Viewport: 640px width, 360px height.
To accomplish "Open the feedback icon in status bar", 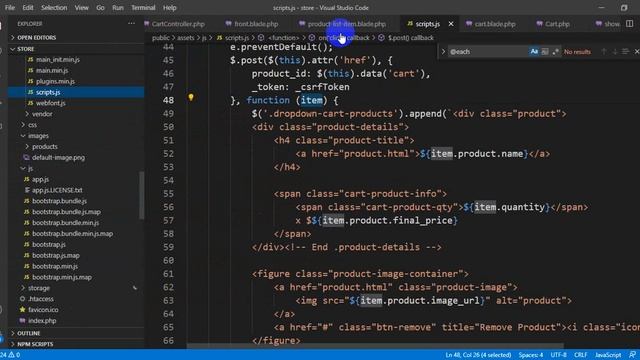I will [632, 355].
